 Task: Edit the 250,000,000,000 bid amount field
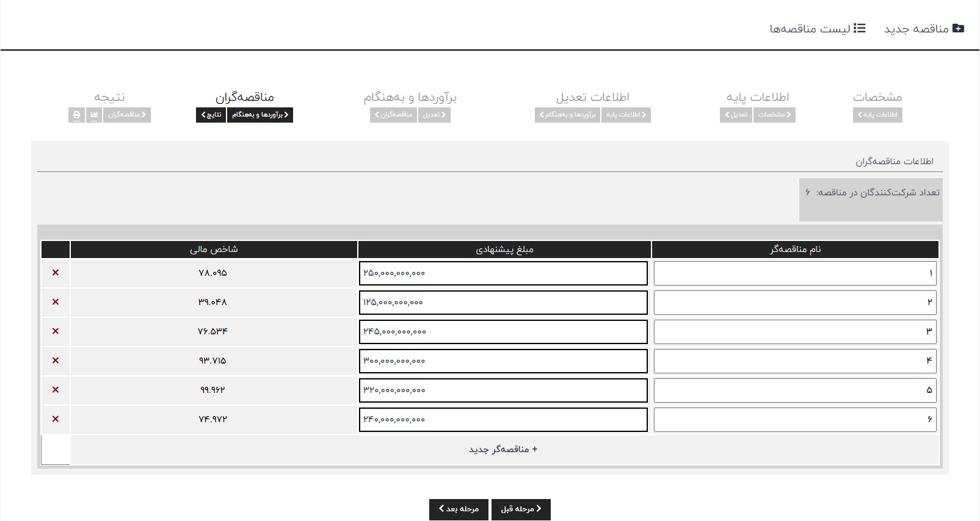click(503, 273)
